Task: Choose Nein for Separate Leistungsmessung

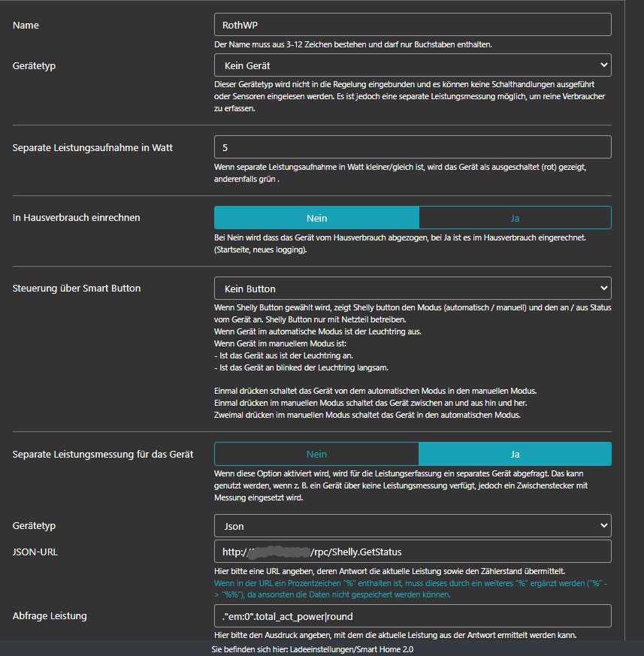Action: (316, 454)
